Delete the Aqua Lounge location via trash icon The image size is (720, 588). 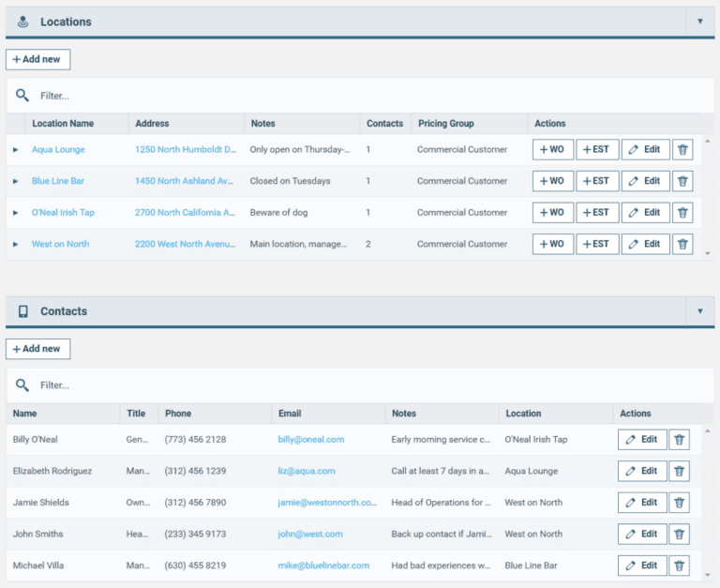tap(682, 150)
